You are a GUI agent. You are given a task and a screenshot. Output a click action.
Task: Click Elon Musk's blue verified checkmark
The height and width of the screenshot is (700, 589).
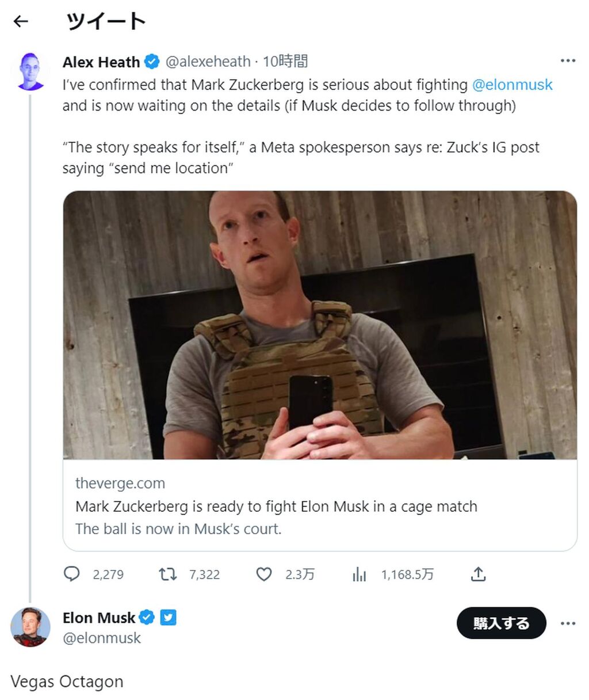pyautogui.click(x=147, y=618)
